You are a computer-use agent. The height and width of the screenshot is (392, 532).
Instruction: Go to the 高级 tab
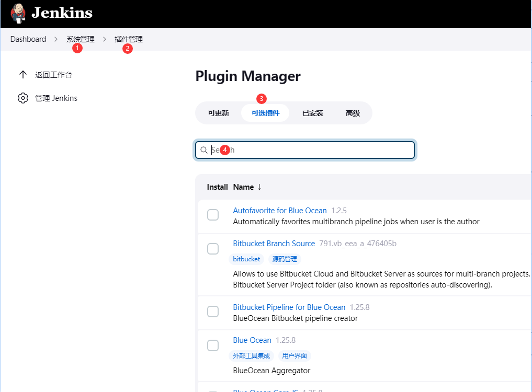pos(353,113)
